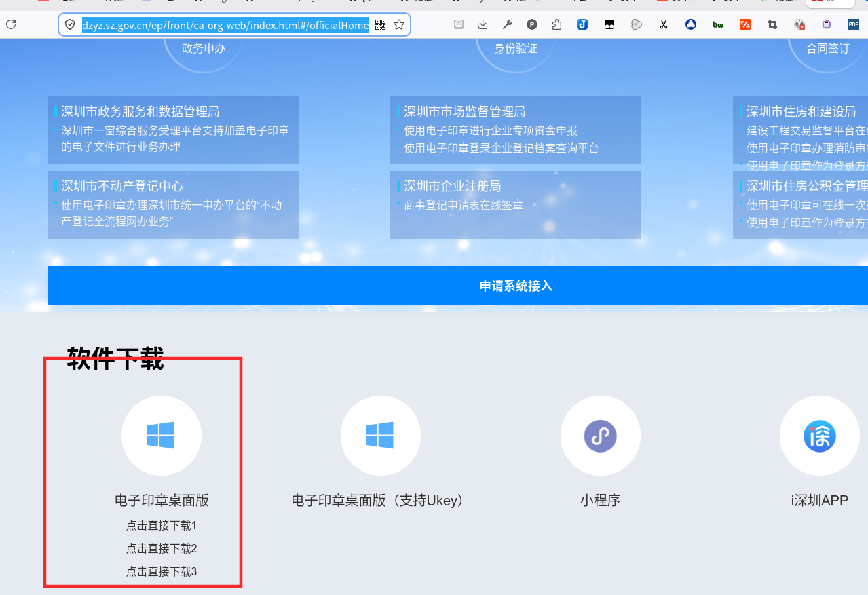
Task: Toggle the dark circular P extension icon
Action: point(531,24)
